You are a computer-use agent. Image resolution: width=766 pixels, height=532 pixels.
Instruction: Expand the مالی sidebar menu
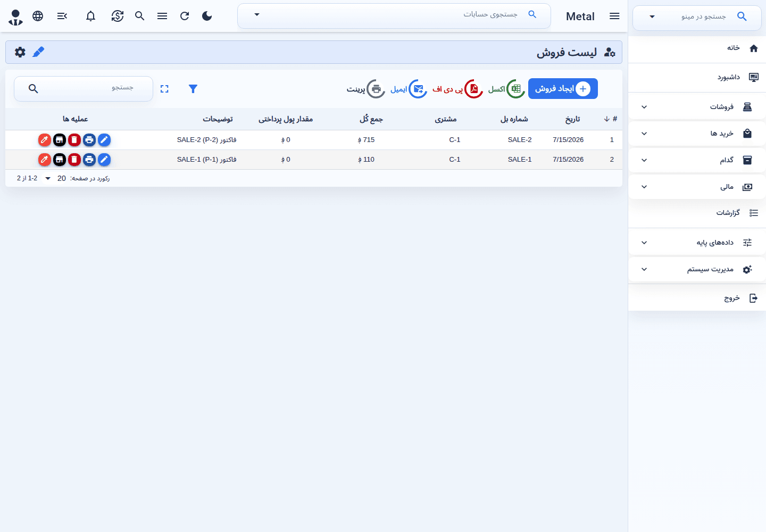(x=697, y=187)
